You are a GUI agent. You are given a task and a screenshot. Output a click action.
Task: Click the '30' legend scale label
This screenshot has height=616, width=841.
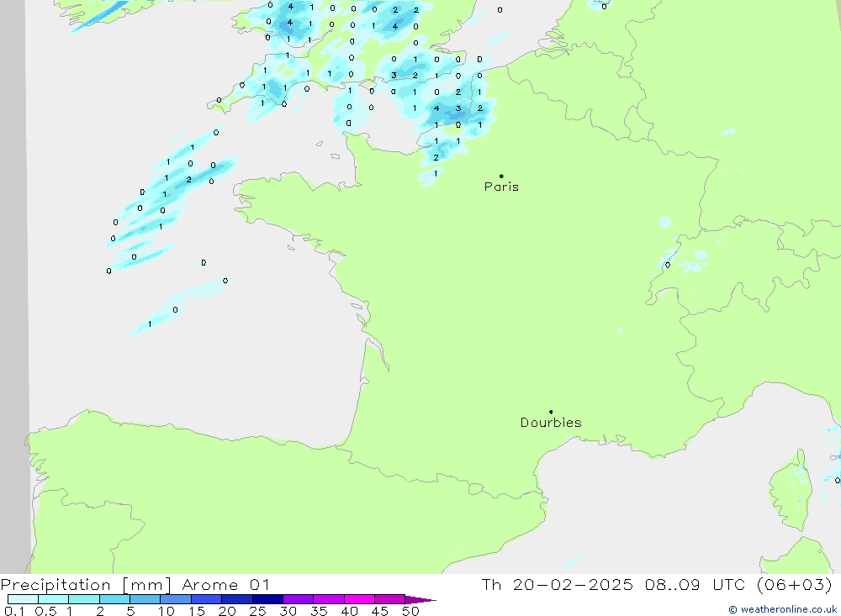[x=288, y=611]
